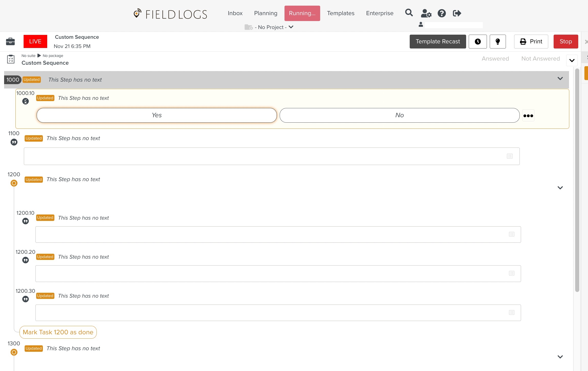
Task: Open the Templates tab
Action: (340, 13)
